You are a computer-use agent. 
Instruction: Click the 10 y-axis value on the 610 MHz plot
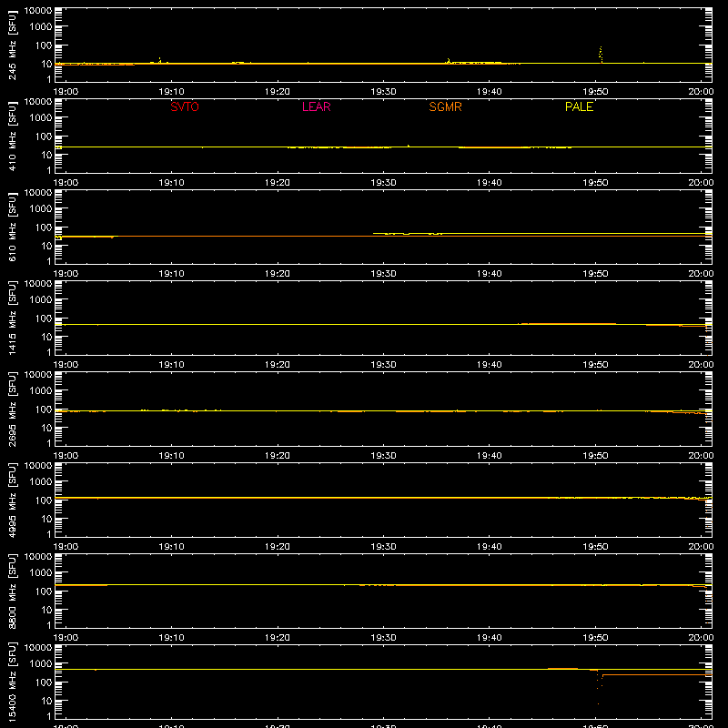pos(46,246)
